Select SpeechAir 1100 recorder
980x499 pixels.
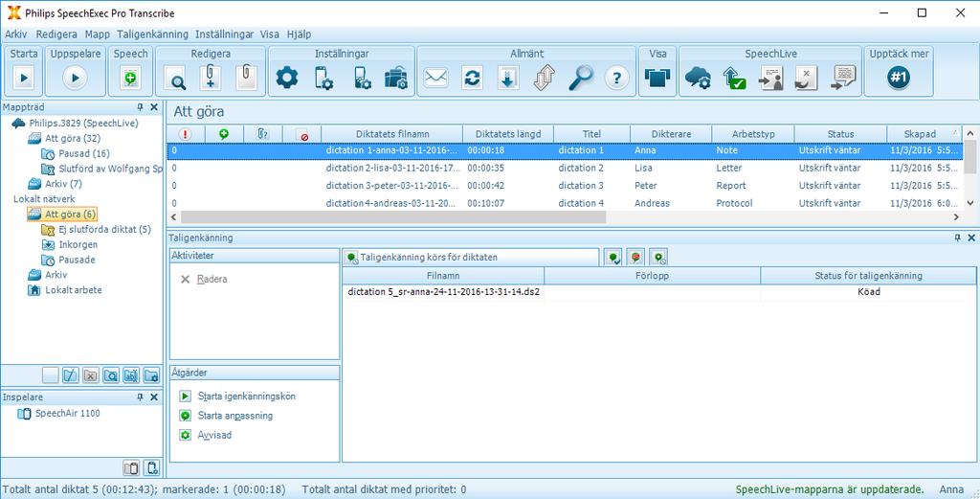(58, 414)
